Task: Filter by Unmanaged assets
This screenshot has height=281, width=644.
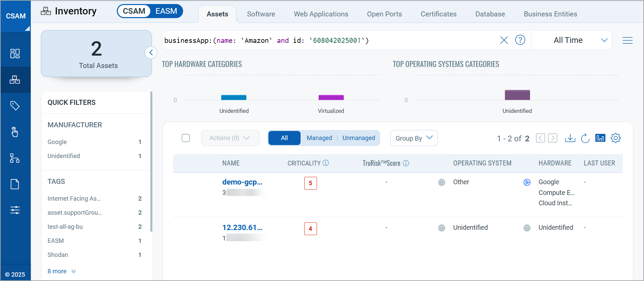Action: coord(358,138)
